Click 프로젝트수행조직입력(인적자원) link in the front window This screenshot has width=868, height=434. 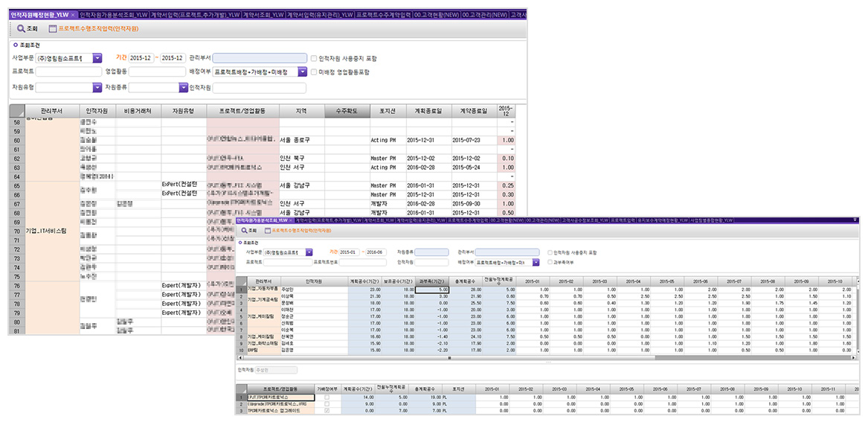301,230
